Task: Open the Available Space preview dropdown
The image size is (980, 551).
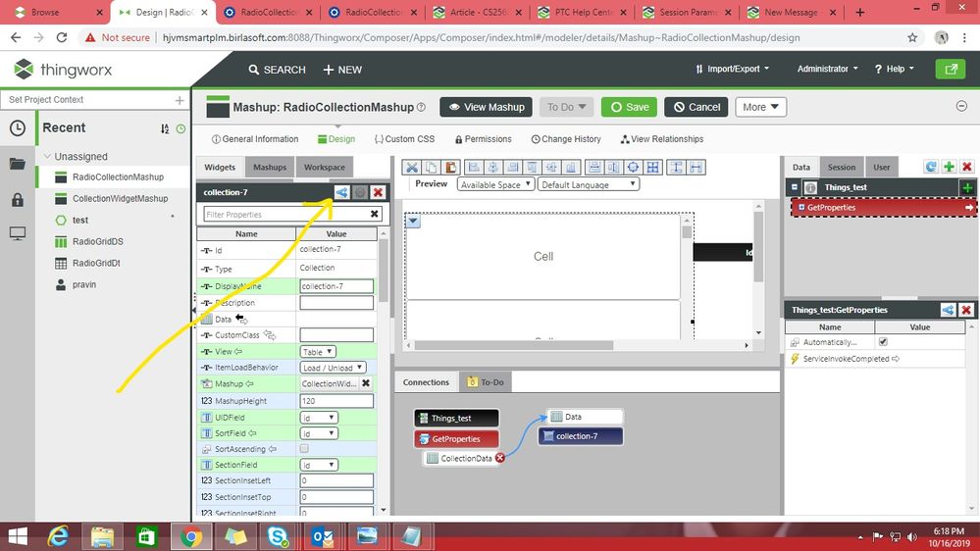Action: (495, 184)
